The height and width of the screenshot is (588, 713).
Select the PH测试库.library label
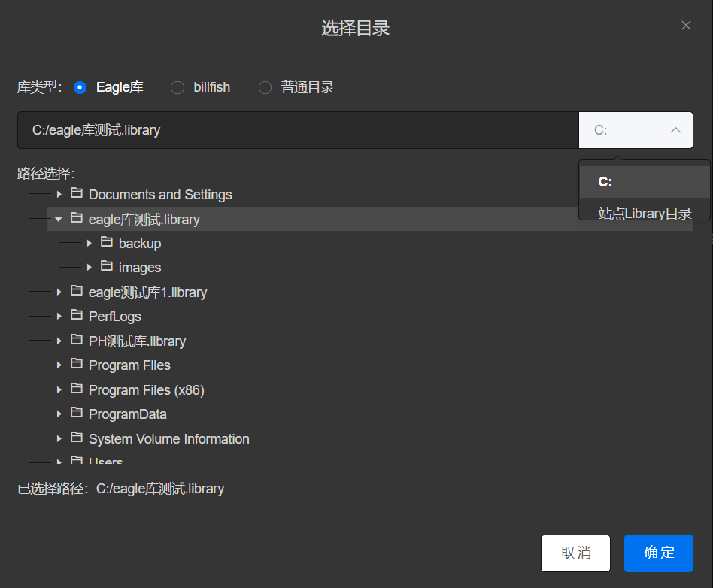(137, 341)
